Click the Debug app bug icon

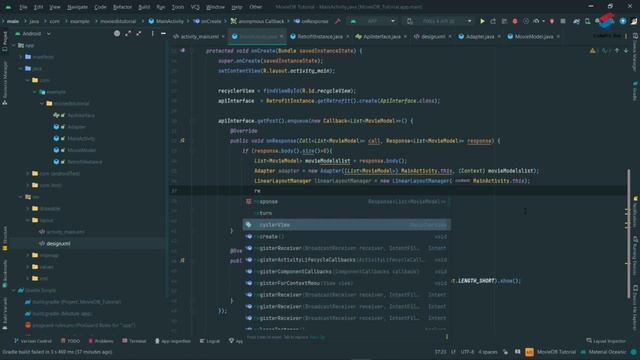[515, 21]
